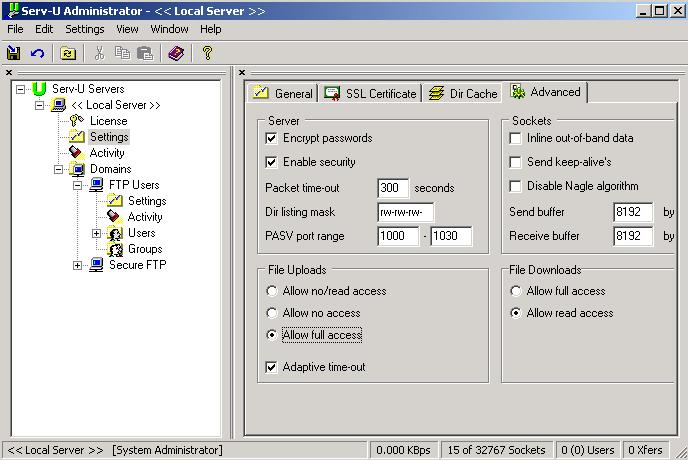Click the Activity icon under Local Server

[x=76, y=153]
